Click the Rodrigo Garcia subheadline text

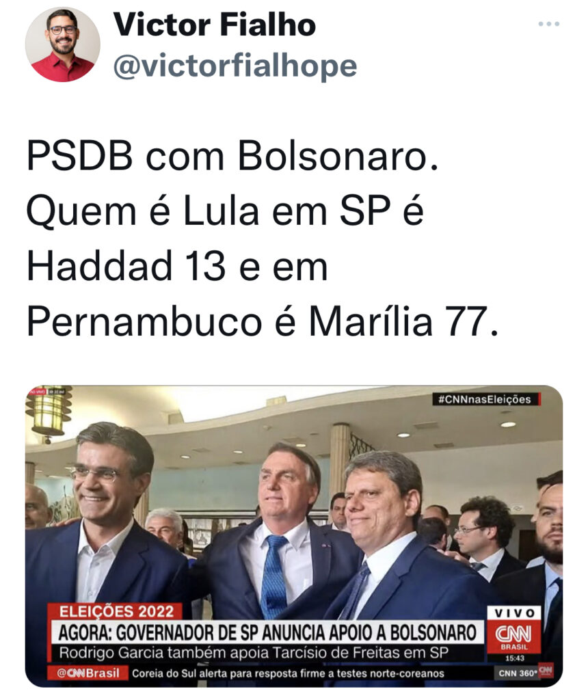click(254, 653)
